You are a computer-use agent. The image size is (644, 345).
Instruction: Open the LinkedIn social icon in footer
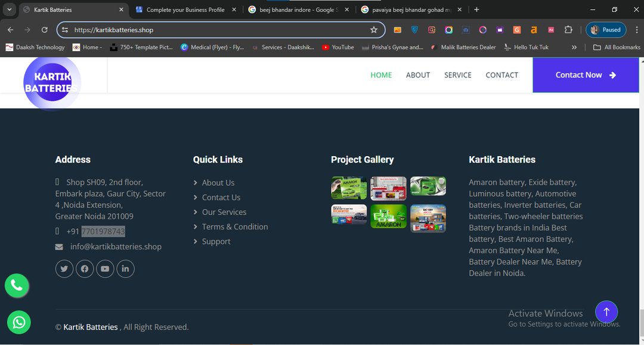coord(125,269)
